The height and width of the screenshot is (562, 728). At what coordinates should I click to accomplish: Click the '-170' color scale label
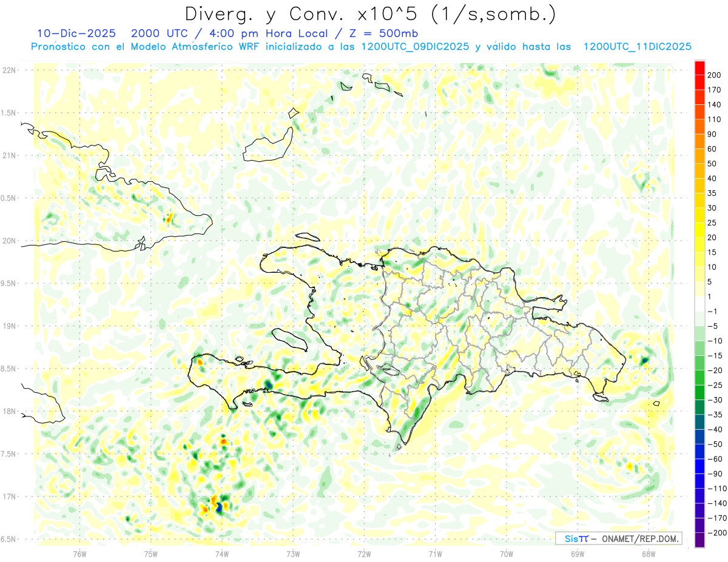(x=718, y=518)
